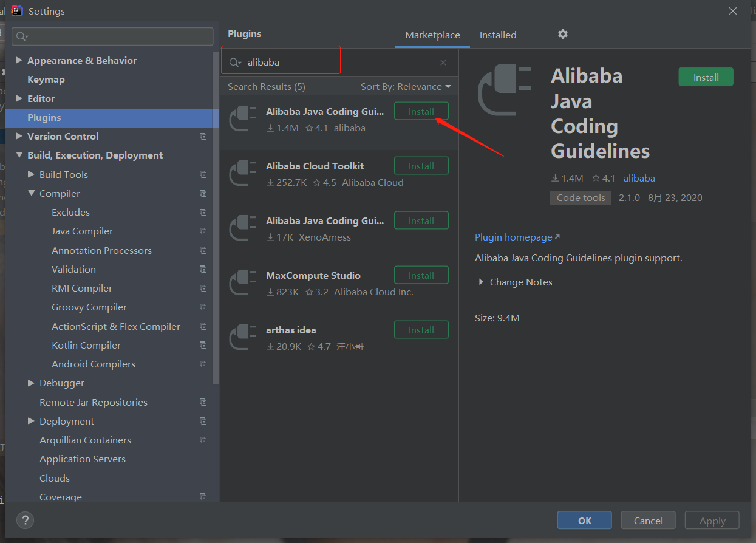Install the MaxCompute Studio plugin
The width and height of the screenshot is (756, 543).
(421, 275)
